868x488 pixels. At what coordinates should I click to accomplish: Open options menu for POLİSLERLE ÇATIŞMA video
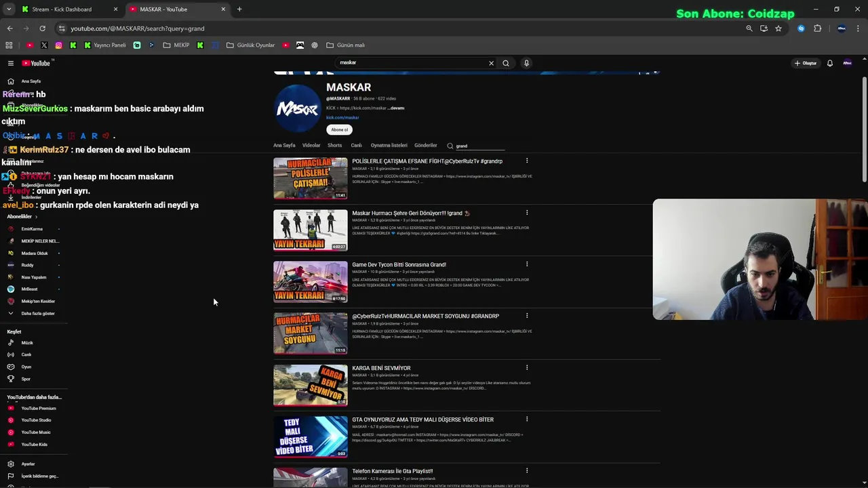tap(527, 161)
